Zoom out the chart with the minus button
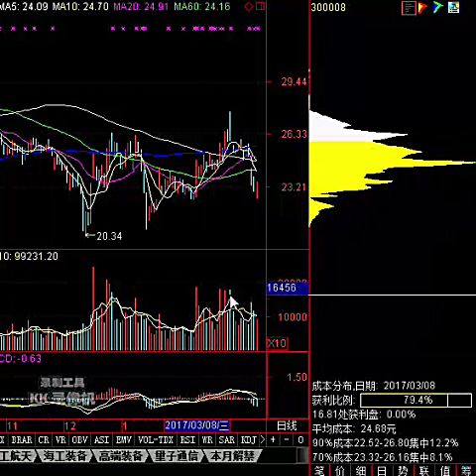Viewport: 476px width, 476px height. [x=287, y=439]
